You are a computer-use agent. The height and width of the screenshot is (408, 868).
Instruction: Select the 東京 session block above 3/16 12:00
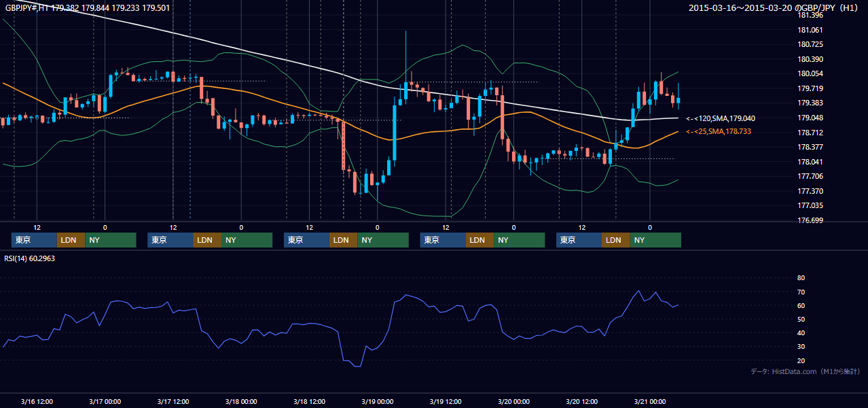click(34, 240)
